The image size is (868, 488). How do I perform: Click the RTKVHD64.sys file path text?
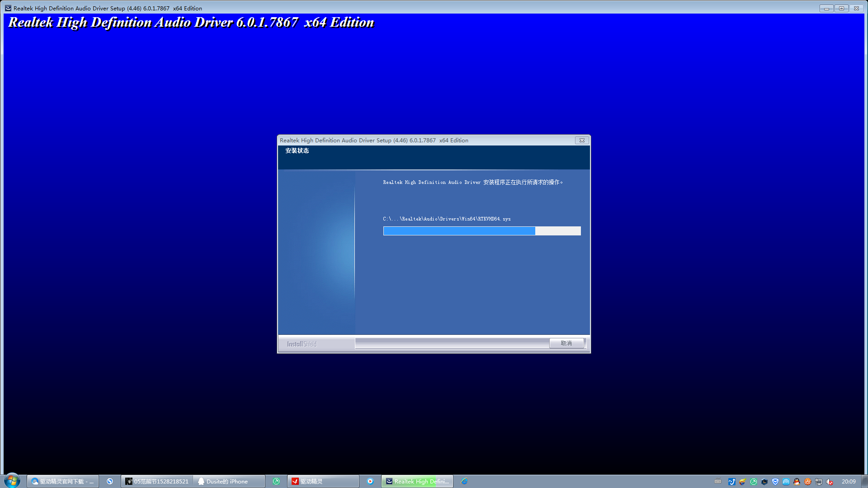tap(447, 219)
